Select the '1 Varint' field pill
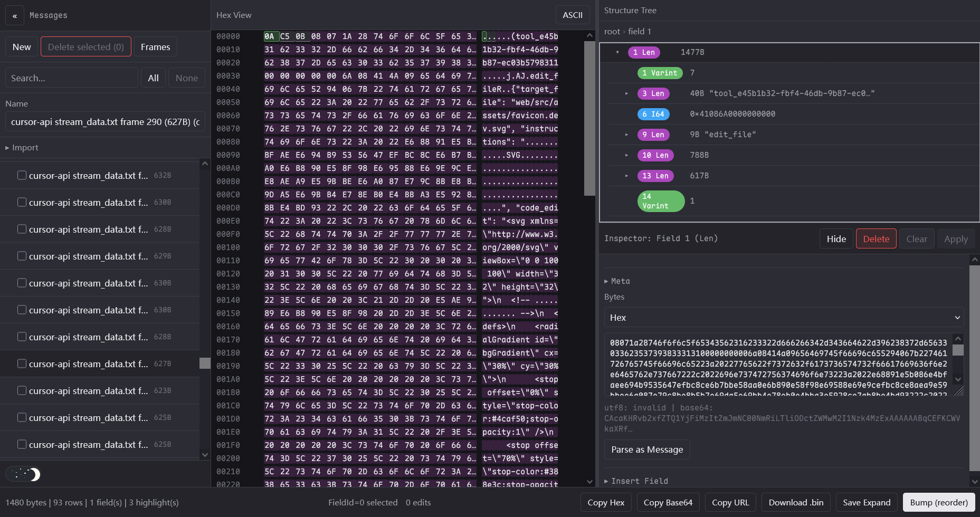Viewport: 980px width, 517px height. 660,73
